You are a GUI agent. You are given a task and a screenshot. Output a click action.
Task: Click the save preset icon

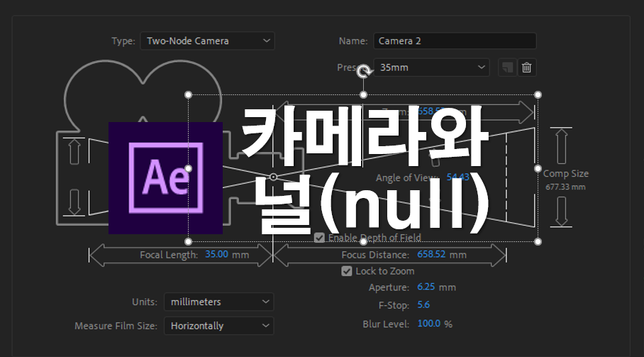[x=507, y=67]
